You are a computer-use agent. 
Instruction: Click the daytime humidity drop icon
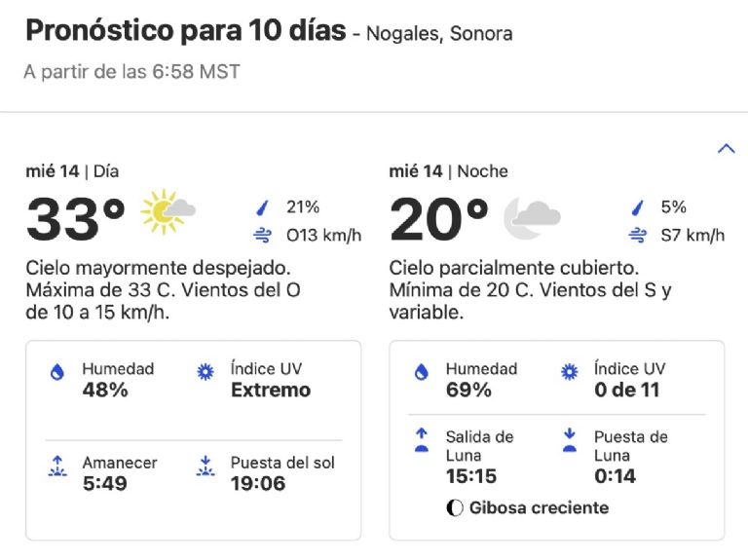[x=57, y=372]
